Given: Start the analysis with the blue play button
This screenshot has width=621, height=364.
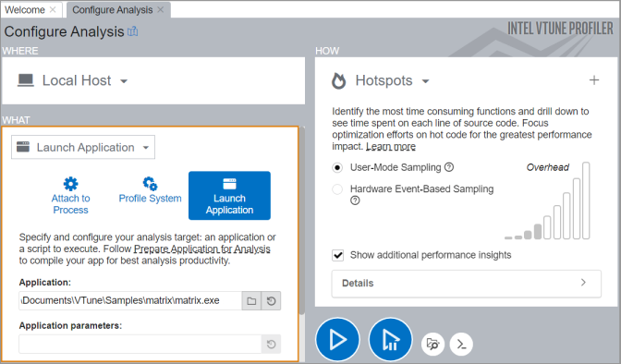Looking at the screenshot, I should (337, 339).
